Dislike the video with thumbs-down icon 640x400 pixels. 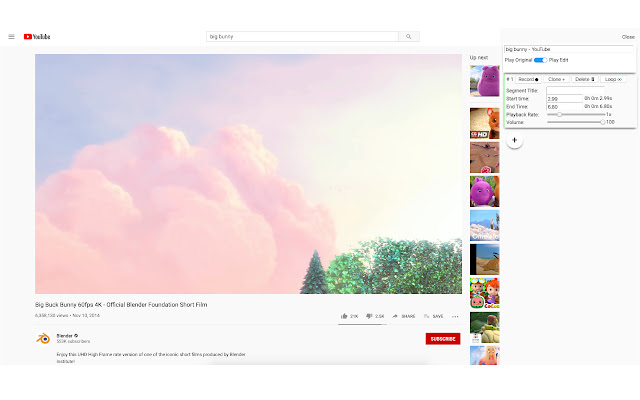pos(375,316)
